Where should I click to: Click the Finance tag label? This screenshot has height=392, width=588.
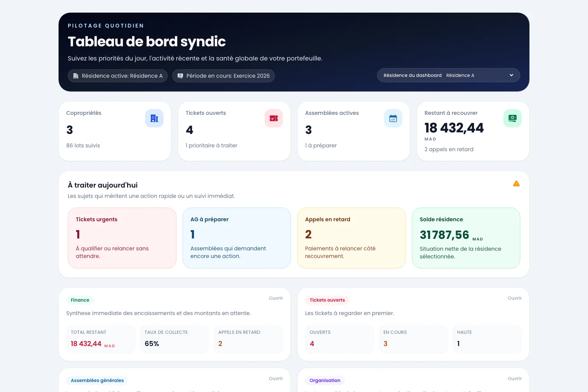pyautogui.click(x=80, y=300)
